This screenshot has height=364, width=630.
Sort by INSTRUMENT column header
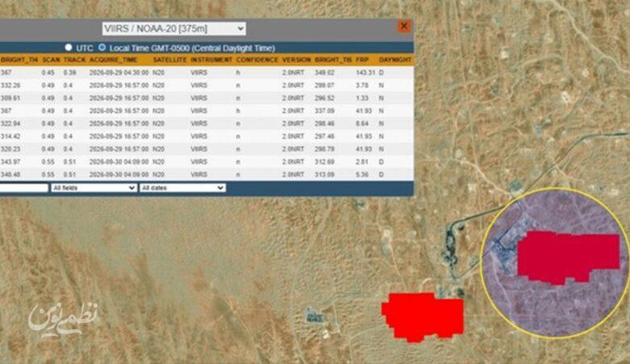pos(212,60)
